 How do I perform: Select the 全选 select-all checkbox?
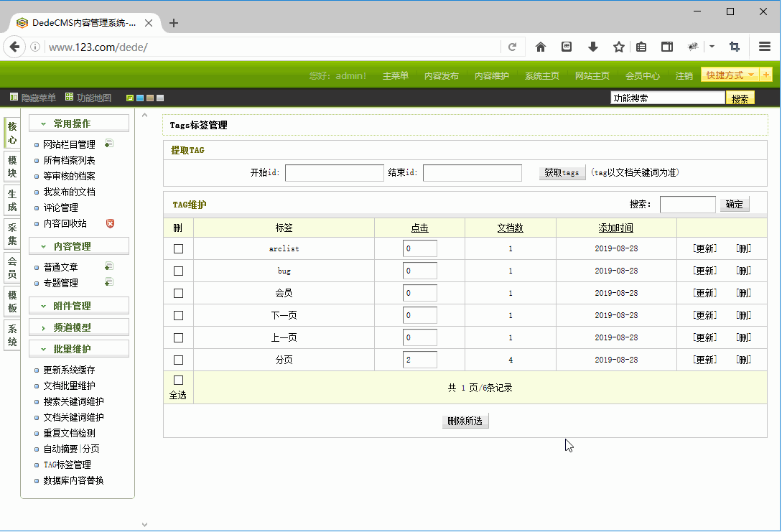[177, 381]
